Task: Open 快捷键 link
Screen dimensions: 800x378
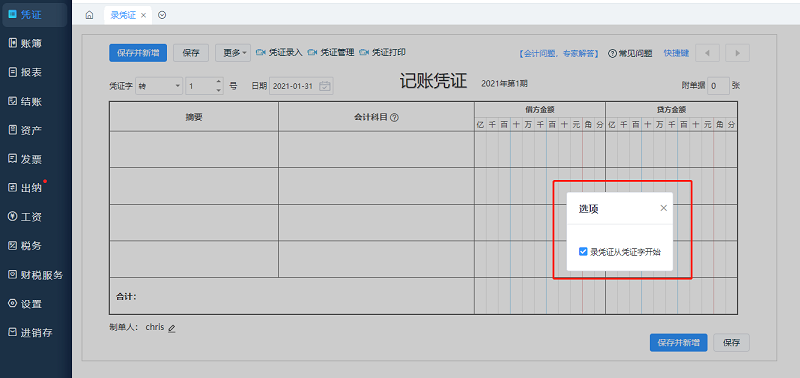Action: [676, 53]
